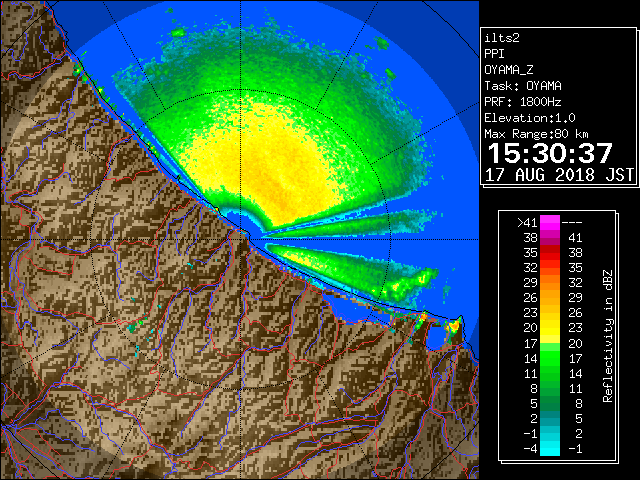Click the PPI scan type label
Viewport: 640px width, 480px height.
(494, 54)
